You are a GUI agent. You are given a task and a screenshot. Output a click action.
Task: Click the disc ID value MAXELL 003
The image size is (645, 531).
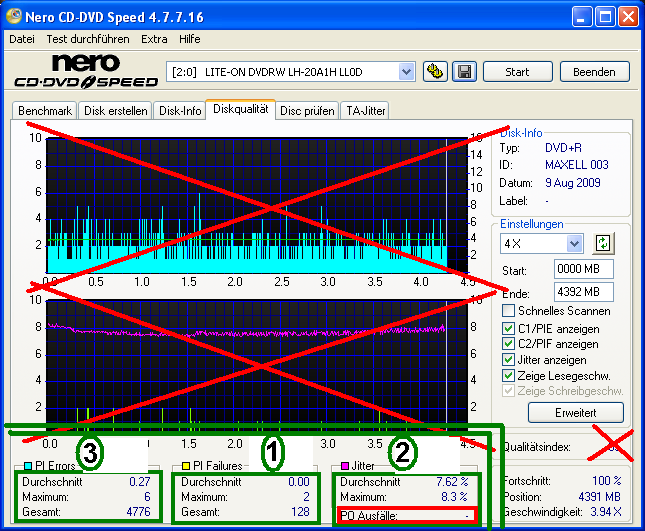tap(577, 165)
